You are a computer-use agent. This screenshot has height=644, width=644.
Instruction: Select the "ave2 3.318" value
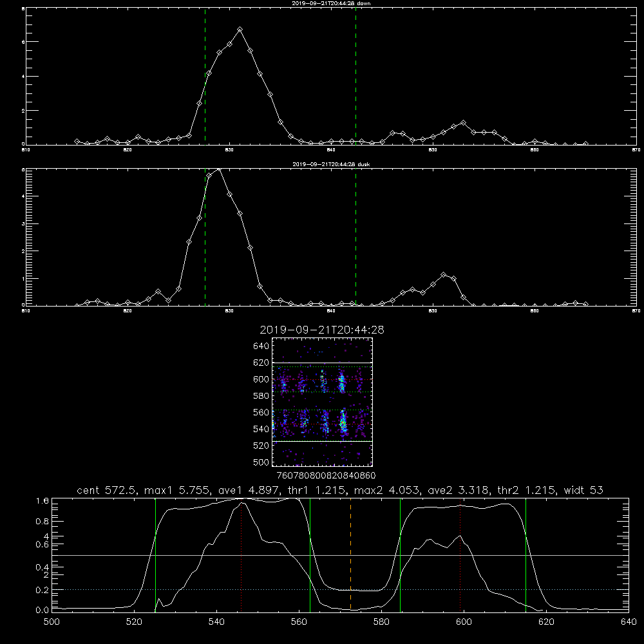[x=458, y=490]
